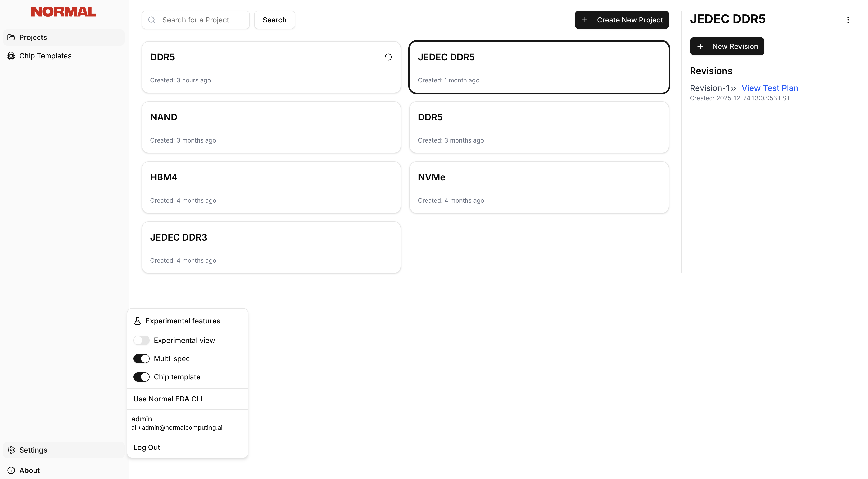Click the magnifier icon in the search bar

tap(152, 20)
